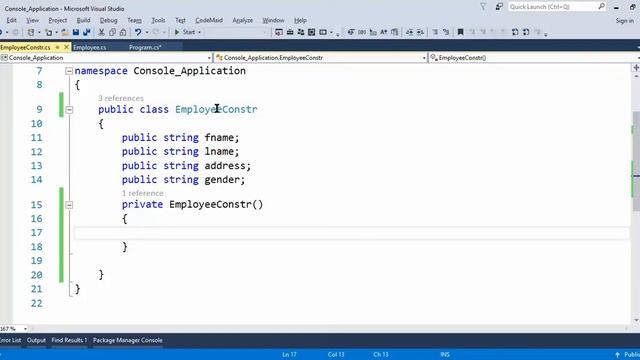
Task: Click 'INS' indicator in status bar
Action: coord(445,355)
